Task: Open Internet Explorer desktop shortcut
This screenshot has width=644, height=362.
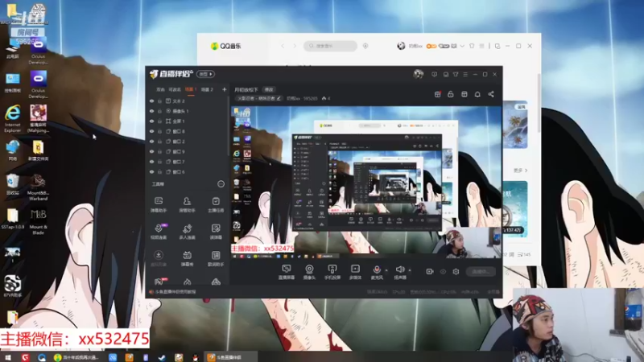Action: click(x=13, y=118)
